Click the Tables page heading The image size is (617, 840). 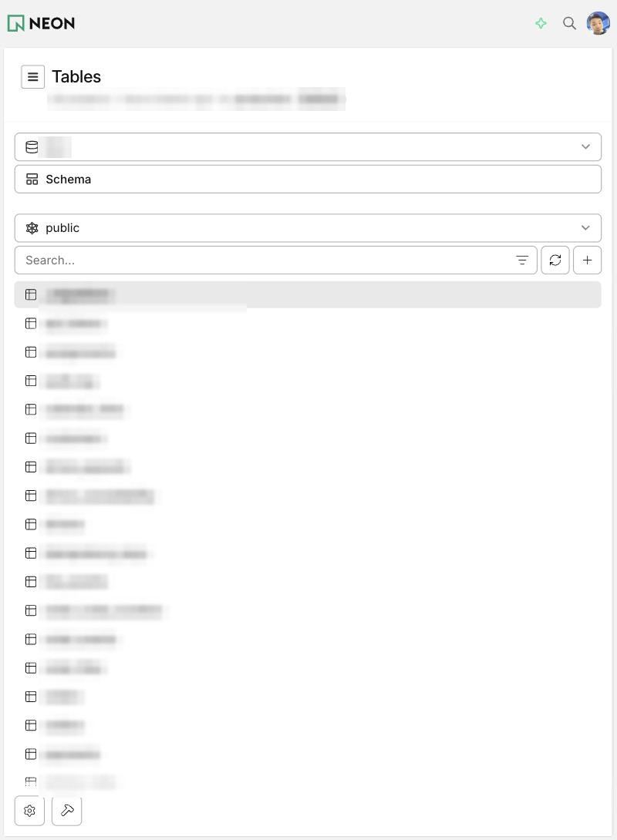coord(76,76)
